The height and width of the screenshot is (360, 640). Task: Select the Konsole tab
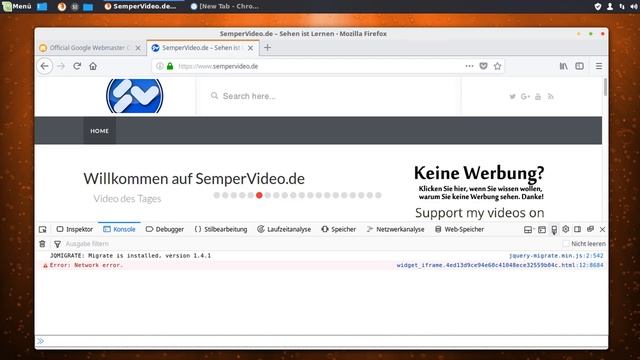click(x=119, y=229)
